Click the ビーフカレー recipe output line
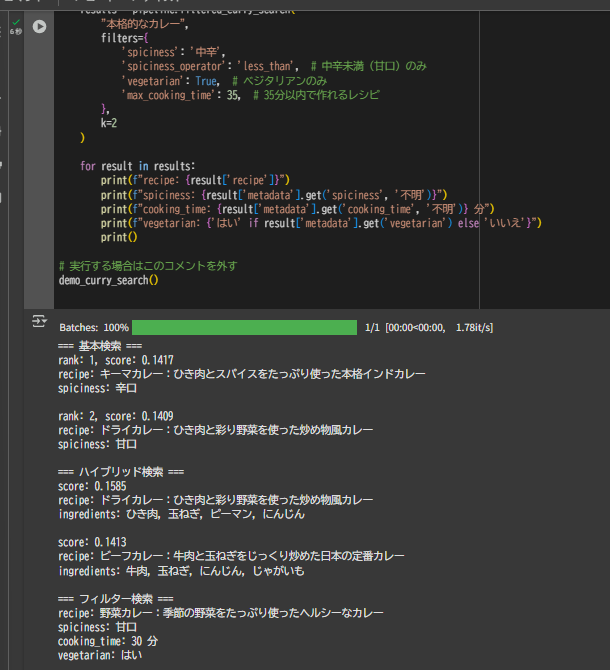This screenshot has height=670, width=610. [x=231, y=556]
